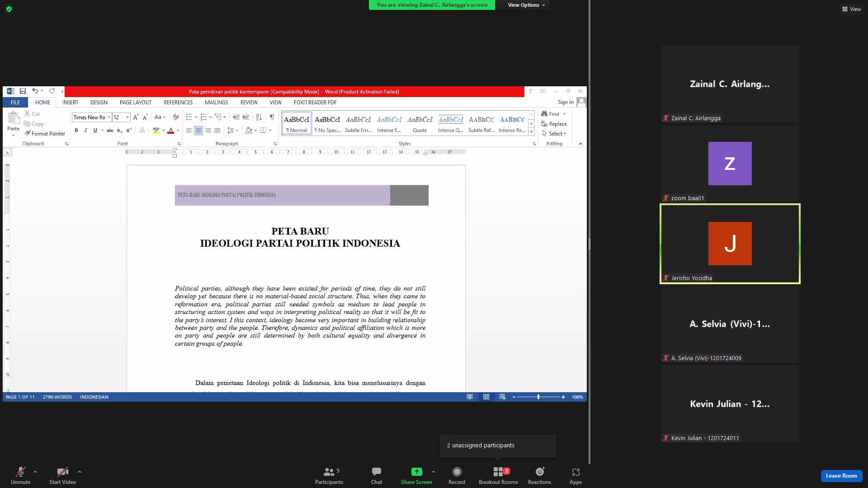Click Start Video camera icon
The height and width of the screenshot is (488, 868).
[x=62, y=472]
